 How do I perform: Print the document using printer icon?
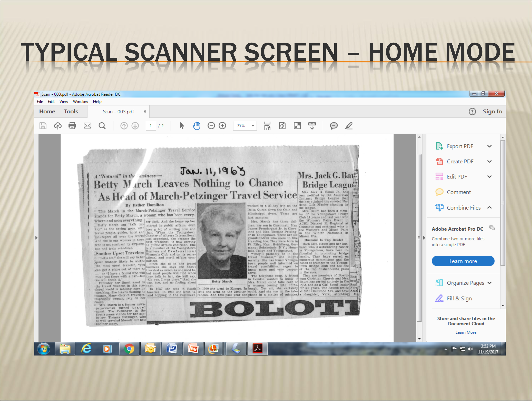click(x=72, y=126)
